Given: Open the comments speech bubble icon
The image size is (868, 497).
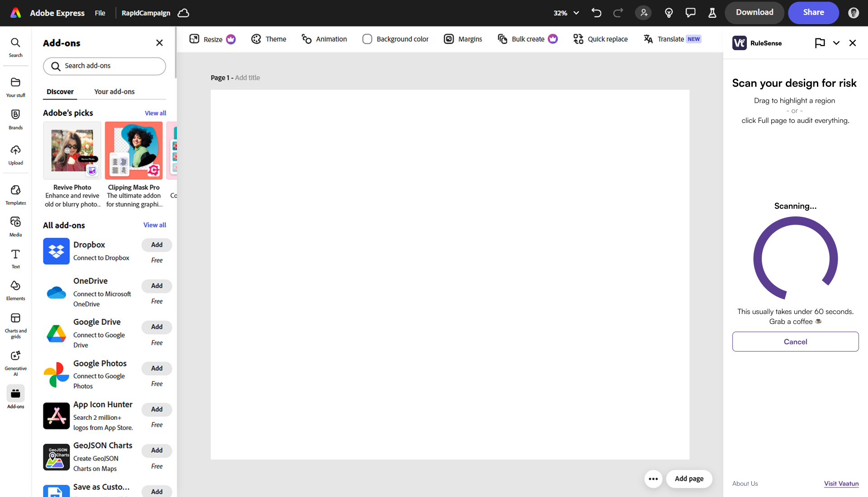Looking at the screenshot, I should 690,13.
